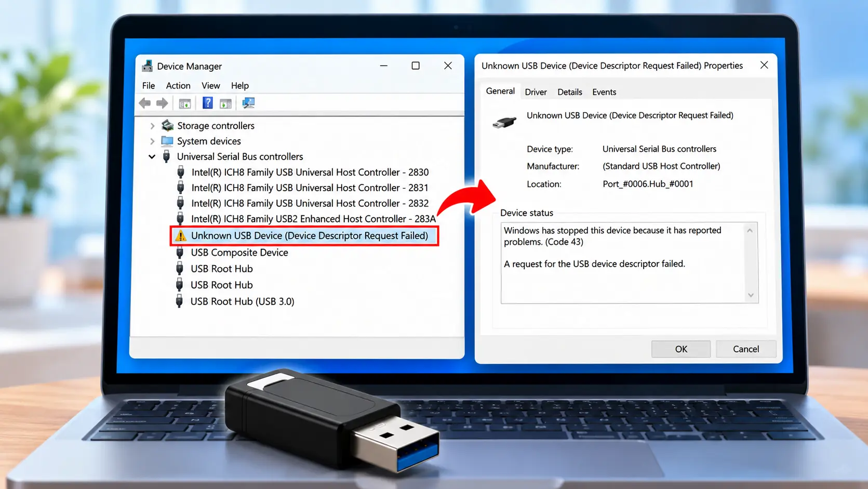
Task: Open the File menu
Action: click(x=149, y=86)
